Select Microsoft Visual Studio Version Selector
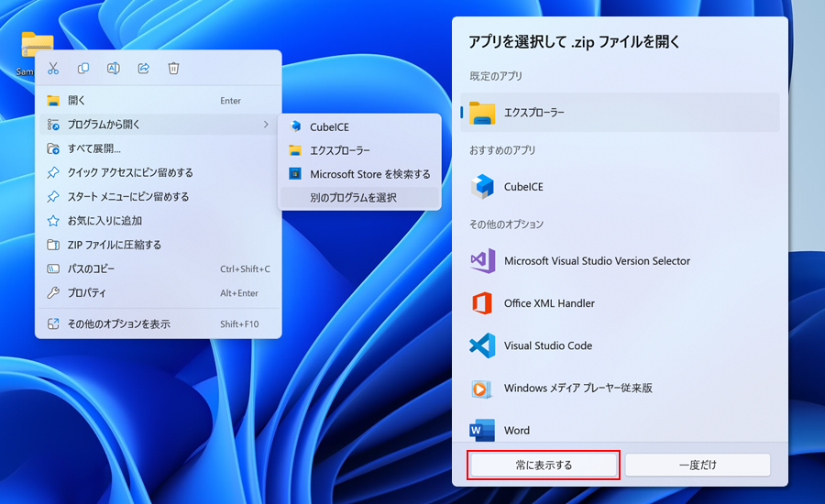The width and height of the screenshot is (825, 504). tap(620, 261)
